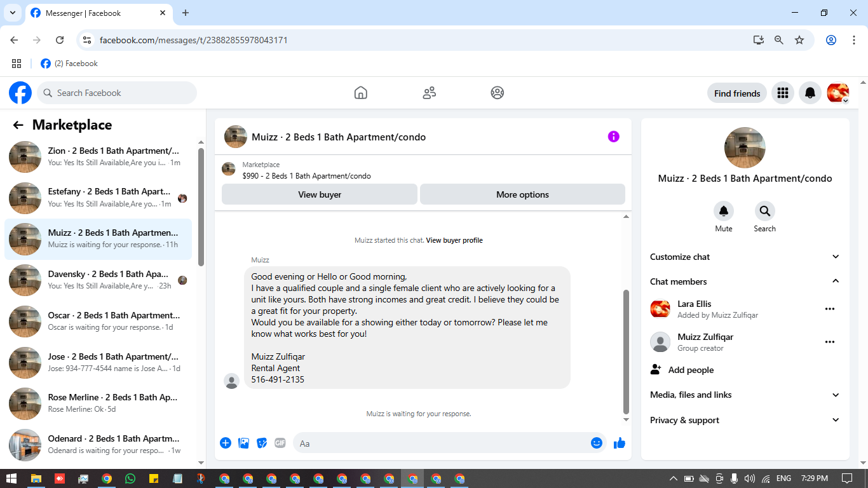
Task: Open Odenard apartment conversation
Action: coord(98,445)
